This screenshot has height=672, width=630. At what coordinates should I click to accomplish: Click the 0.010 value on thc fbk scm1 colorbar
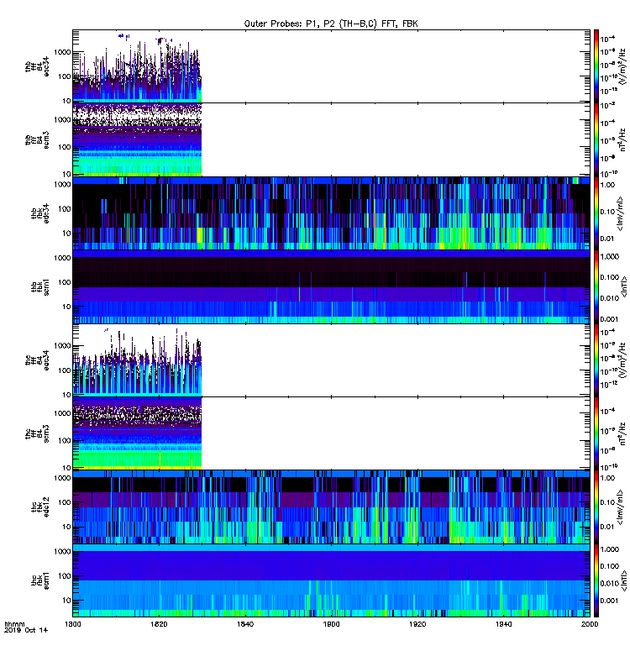(x=609, y=583)
